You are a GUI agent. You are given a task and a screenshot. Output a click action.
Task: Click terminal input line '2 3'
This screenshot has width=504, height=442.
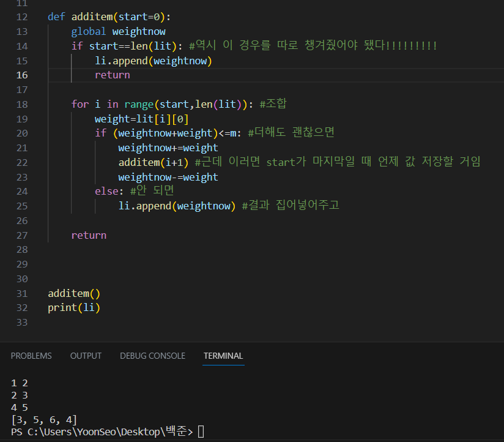point(20,395)
